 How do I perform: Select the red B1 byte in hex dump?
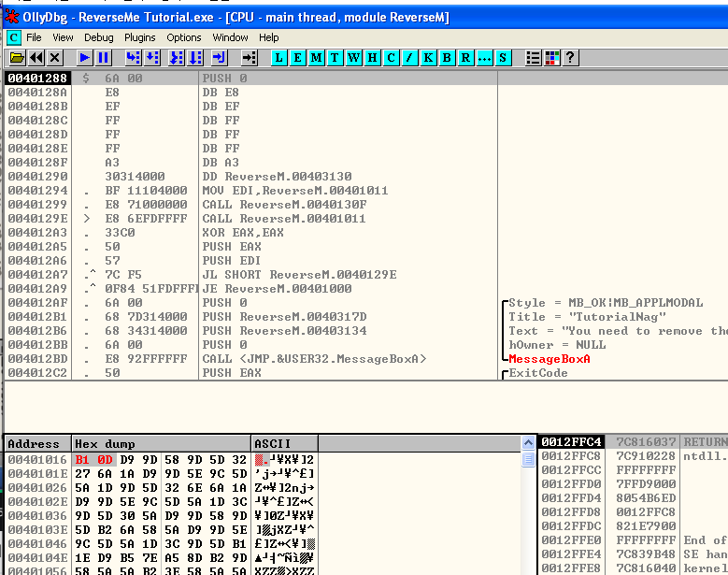[81, 460]
